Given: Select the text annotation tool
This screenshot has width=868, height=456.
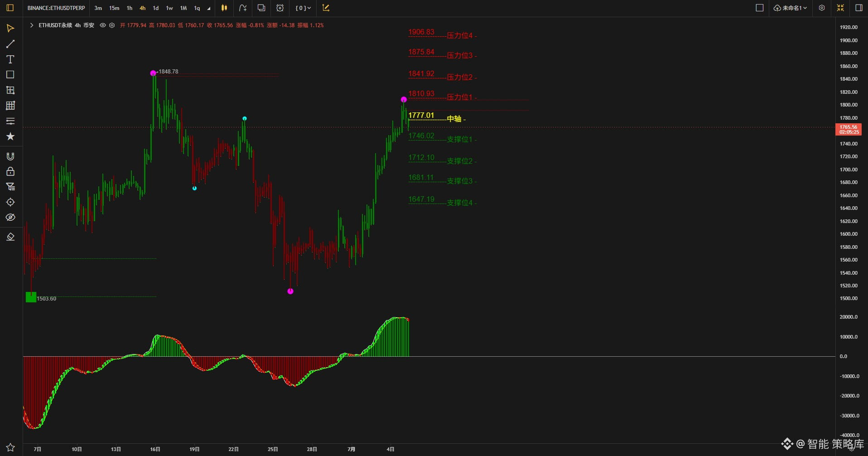Looking at the screenshot, I should pos(10,59).
